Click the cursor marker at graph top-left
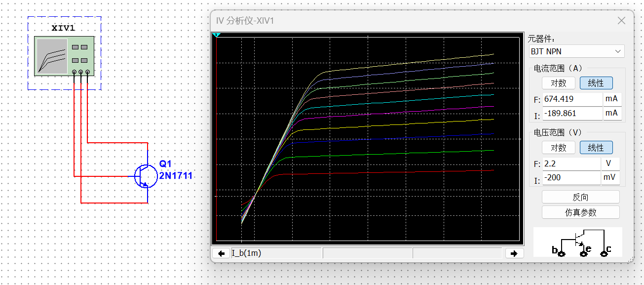The image size is (644, 285). pyautogui.click(x=216, y=35)
